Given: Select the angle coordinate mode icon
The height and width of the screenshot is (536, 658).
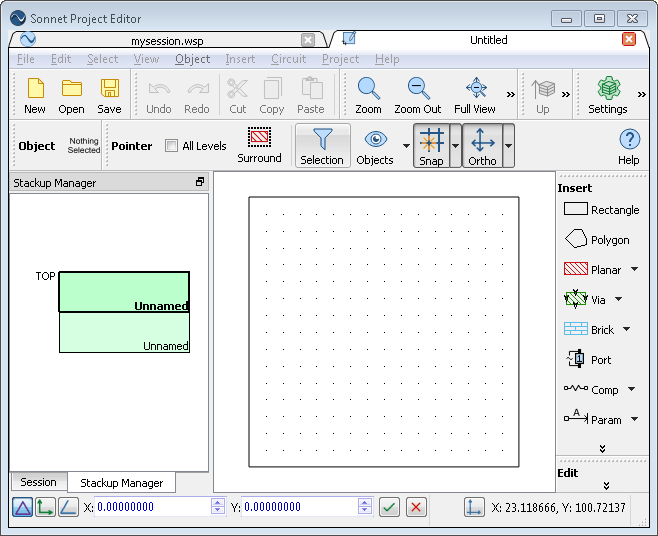Looking at the screenshot, I should pos(68,507).
